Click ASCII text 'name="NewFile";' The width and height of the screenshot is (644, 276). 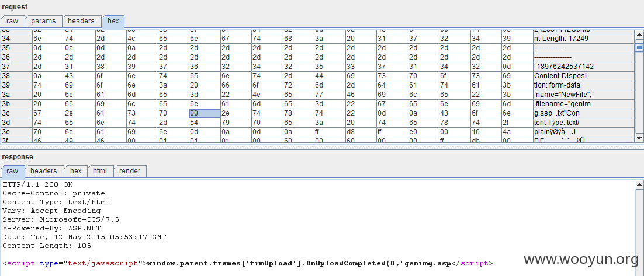[563, 95]
